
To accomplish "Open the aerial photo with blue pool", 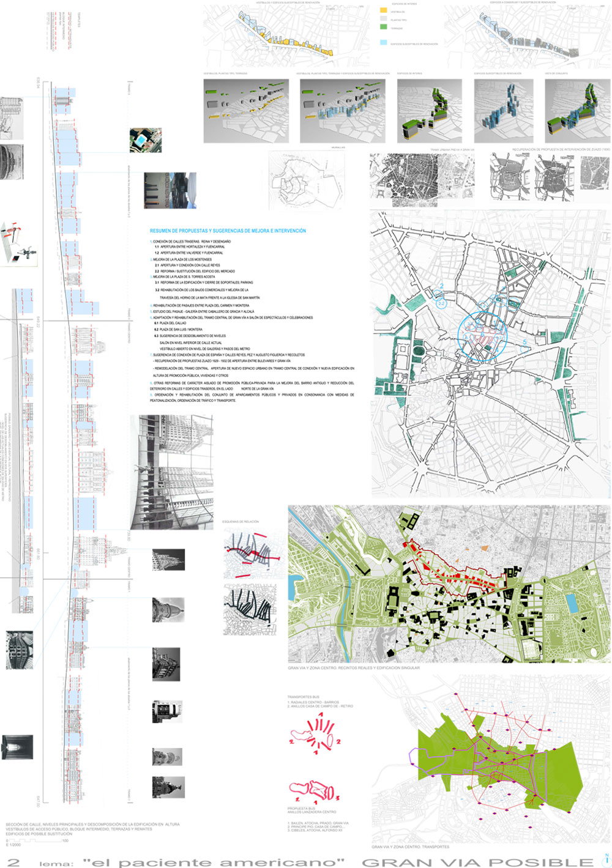I will [x=146, y=140].
